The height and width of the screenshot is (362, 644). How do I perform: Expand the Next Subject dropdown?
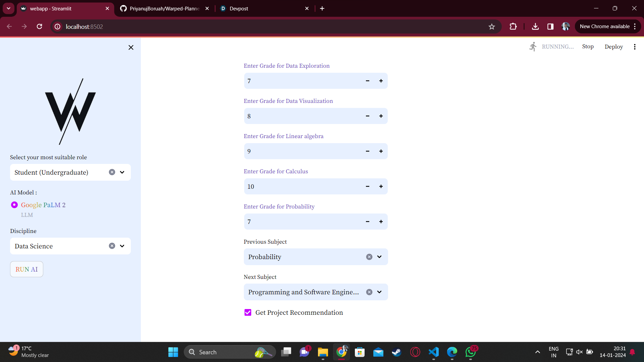click(x=379, y=292)
